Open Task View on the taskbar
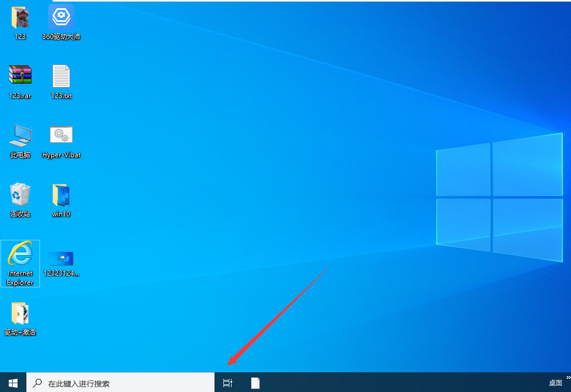This screenshot has width=571, height=392. tap(228, 383)
